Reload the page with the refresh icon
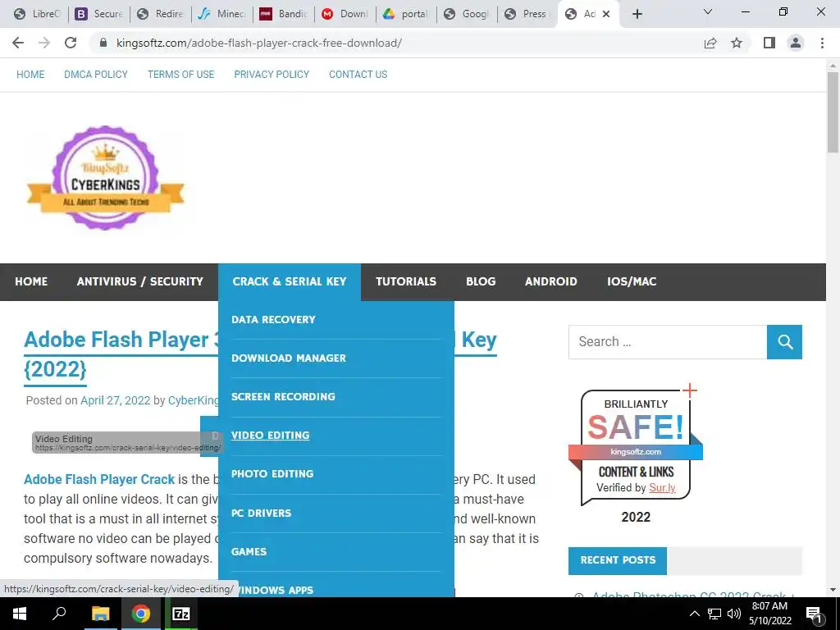This screenshot has height=630, width=840. (71, 43)
